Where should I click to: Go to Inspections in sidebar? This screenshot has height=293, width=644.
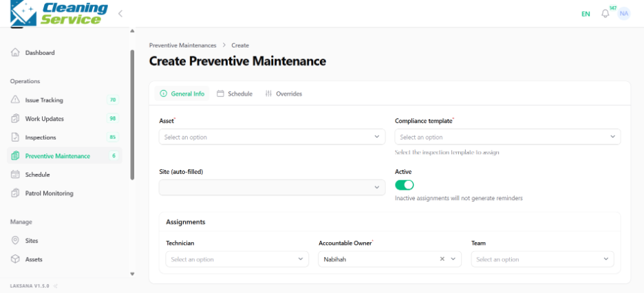65,137
